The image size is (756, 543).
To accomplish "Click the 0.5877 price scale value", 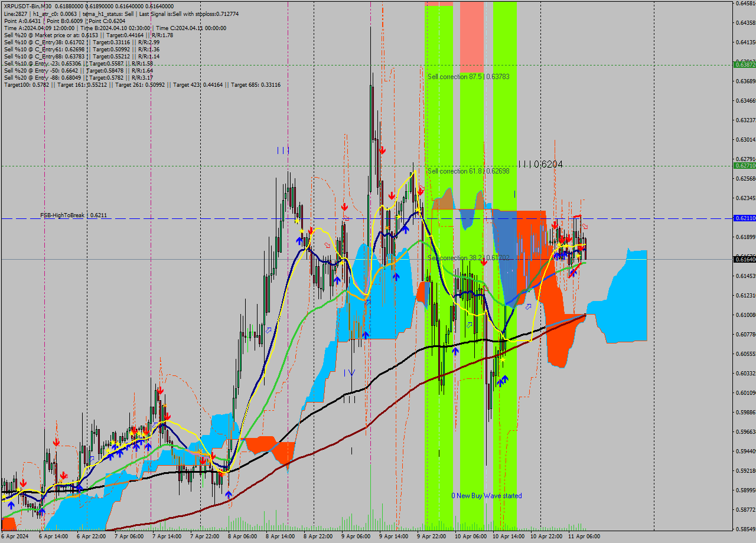I will [746, 509].
